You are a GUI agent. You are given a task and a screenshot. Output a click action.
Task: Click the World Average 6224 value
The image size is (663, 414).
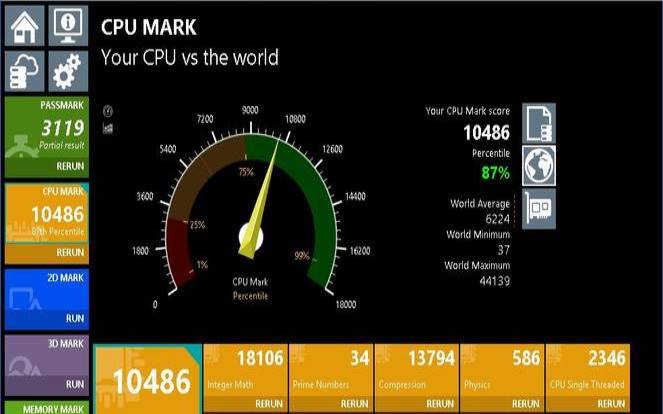[498, 219]
